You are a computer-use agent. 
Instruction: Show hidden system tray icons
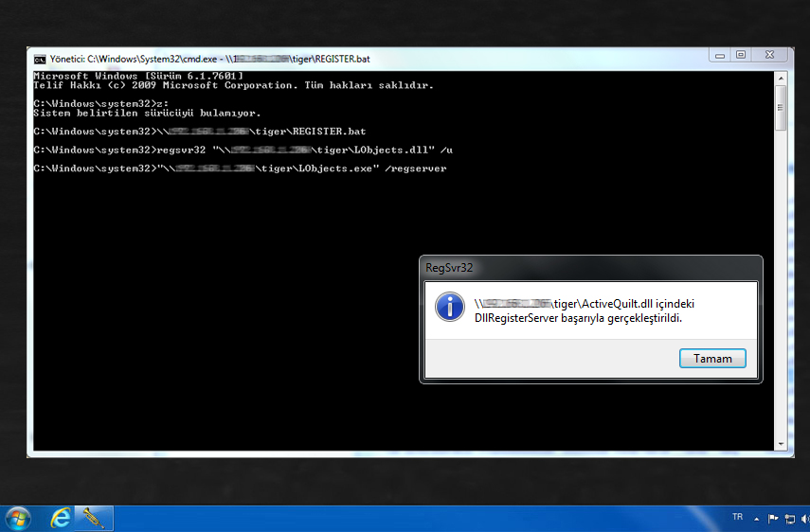756,519
